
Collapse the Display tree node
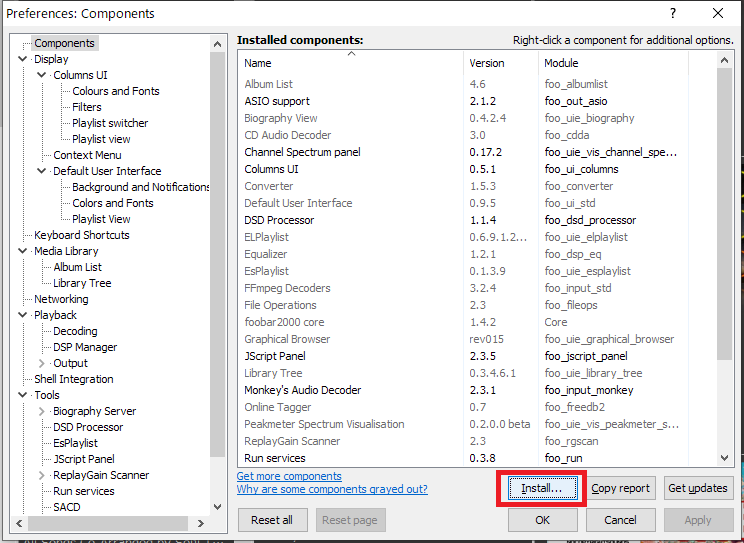[22, 59]
